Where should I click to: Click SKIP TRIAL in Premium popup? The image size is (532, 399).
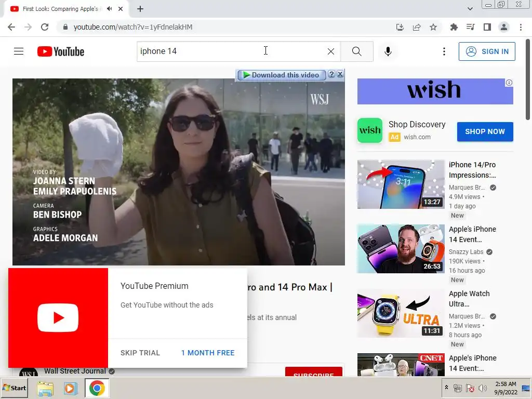click(140, 353)
